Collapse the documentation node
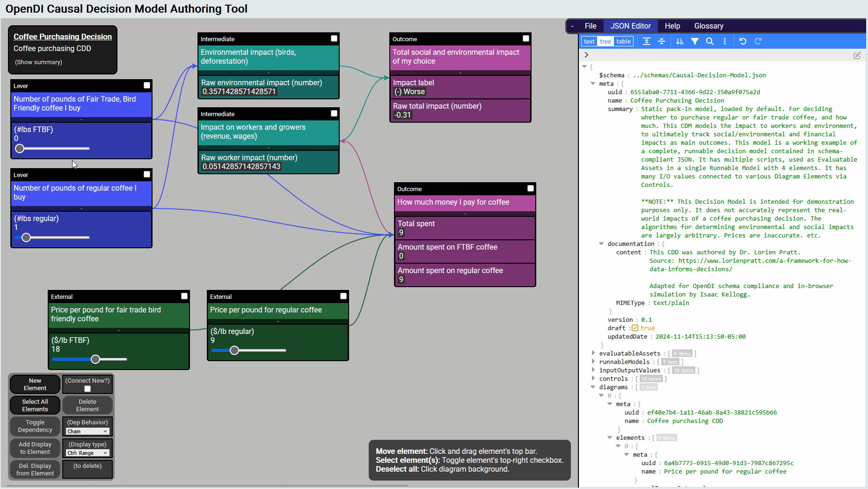The height and width of the screenshot is (489, 868). click(x=601, y=244)
